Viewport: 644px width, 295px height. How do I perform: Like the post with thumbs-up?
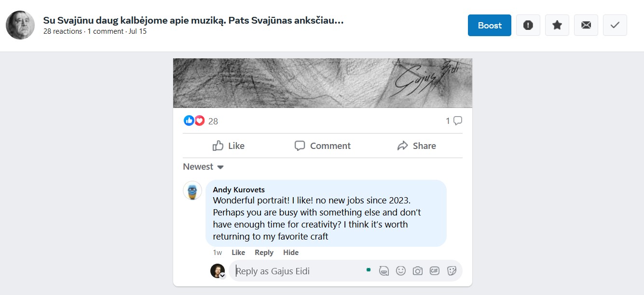229,146
